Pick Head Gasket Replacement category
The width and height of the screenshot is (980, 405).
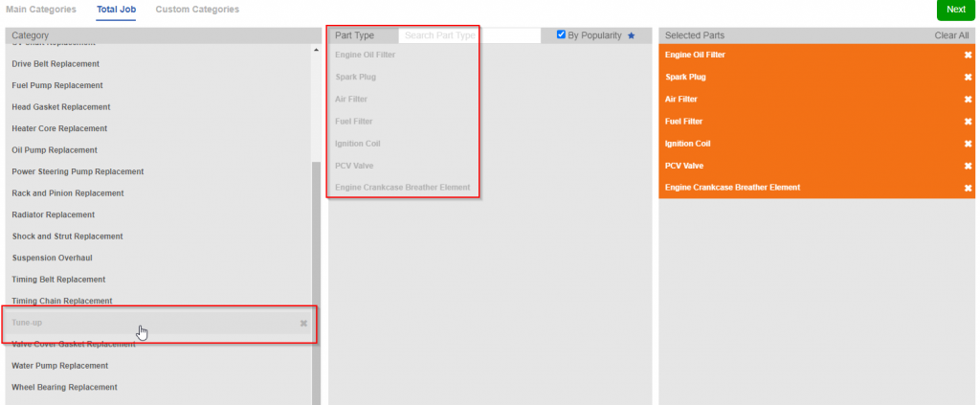(60, 107)
